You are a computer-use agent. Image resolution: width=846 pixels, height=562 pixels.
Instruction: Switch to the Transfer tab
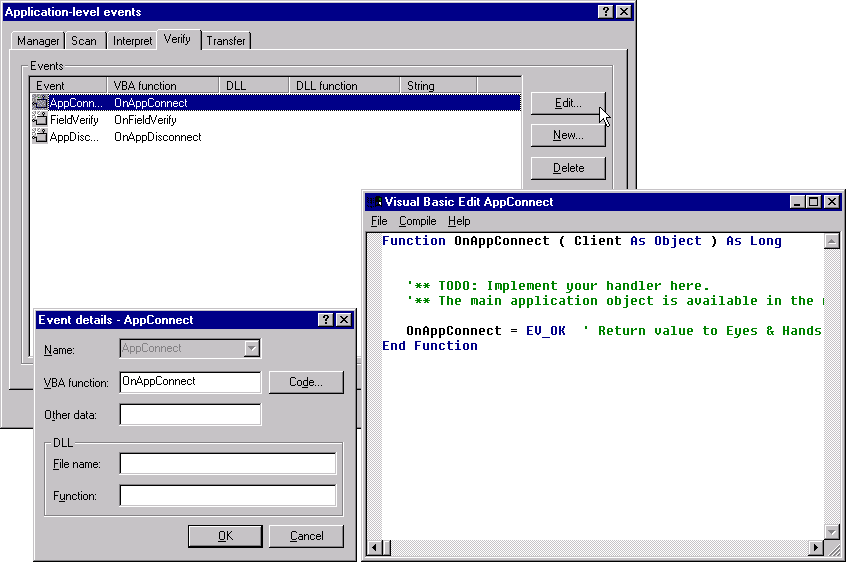coord(226,41)
